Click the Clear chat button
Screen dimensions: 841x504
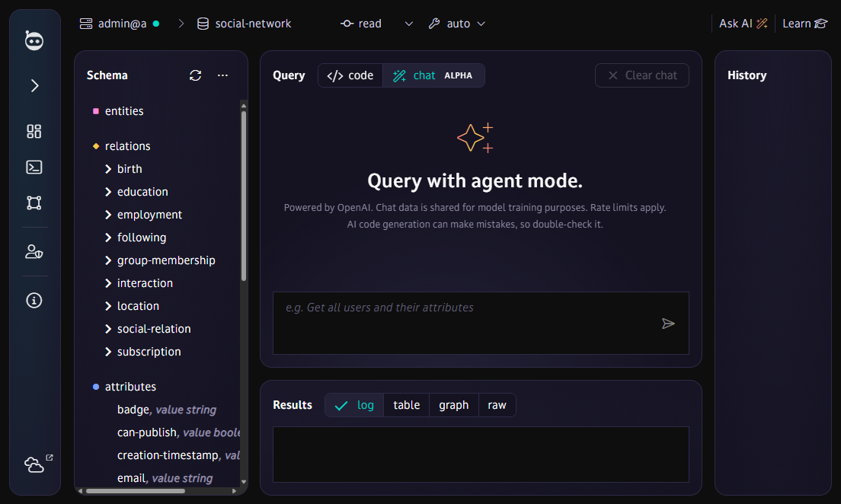click(642, 75)
